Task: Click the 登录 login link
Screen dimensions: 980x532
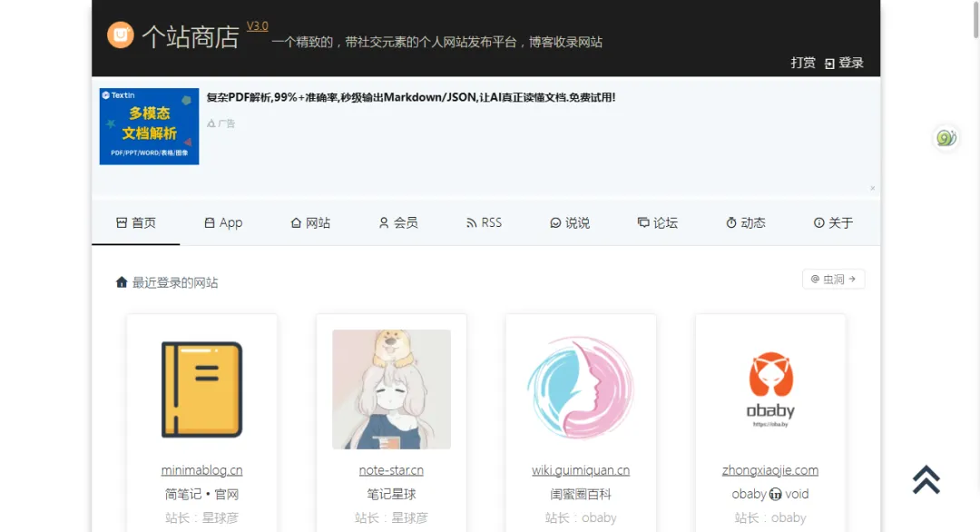Action: point(850,63)
